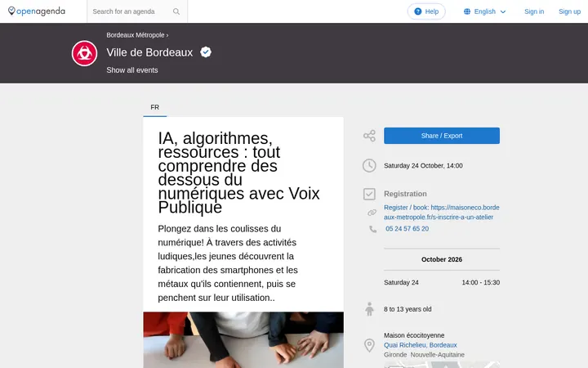Click the event photo of children's hands
The width and height of the screenshot is (588, 368).
pyautogui.click(x=243, y=340)
